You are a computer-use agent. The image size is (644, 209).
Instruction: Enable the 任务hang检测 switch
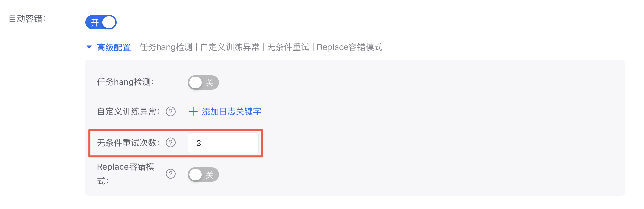pos(203,83)
